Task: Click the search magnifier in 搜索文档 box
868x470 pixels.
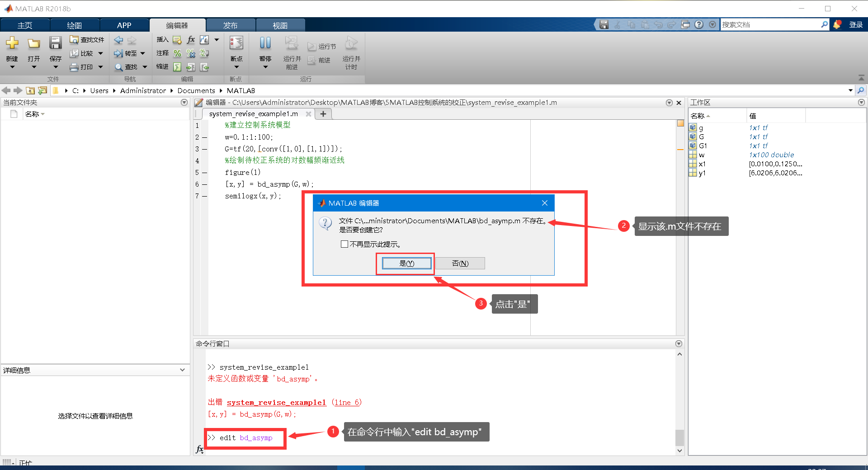Action: [x=825, y=25]
